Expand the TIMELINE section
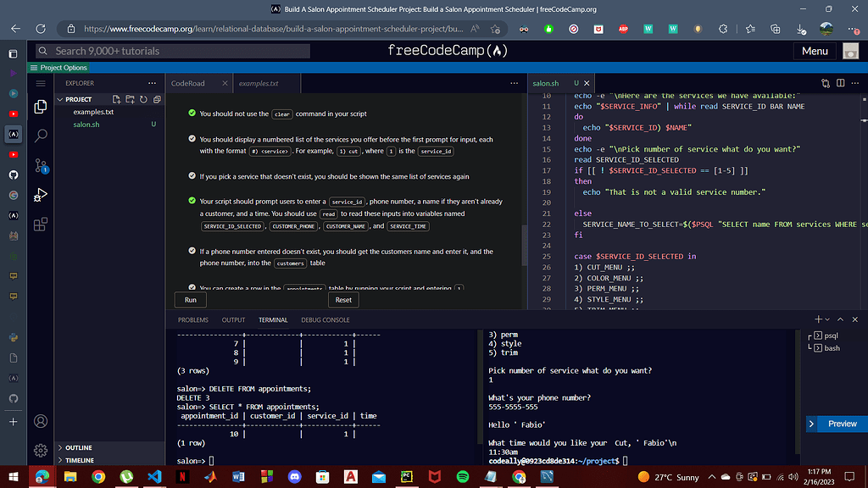Screen dimensions: 868x488 click(79, 460)
